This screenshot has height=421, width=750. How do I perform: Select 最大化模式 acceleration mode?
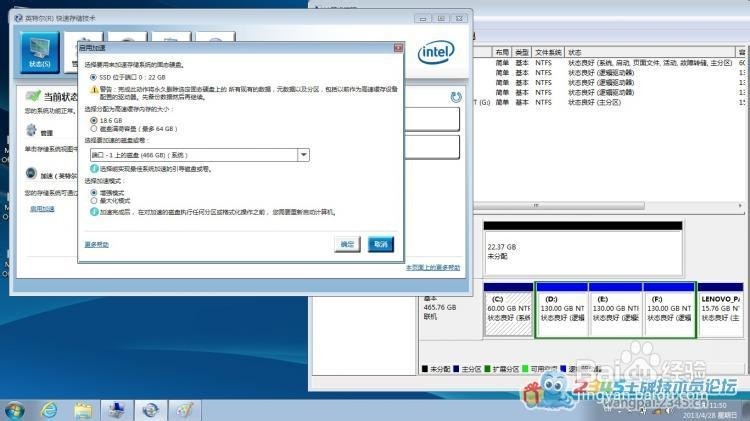(x=94, y=200)
